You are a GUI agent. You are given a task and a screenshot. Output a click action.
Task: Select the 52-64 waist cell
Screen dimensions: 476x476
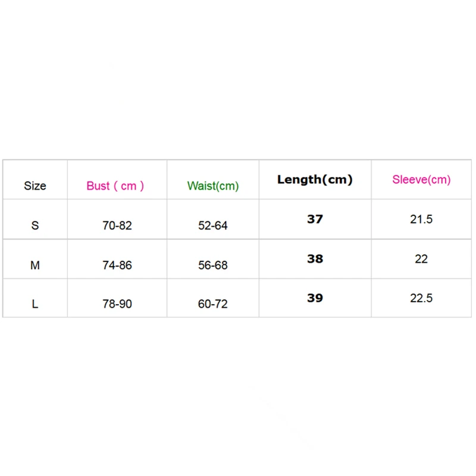pos(213,226)
